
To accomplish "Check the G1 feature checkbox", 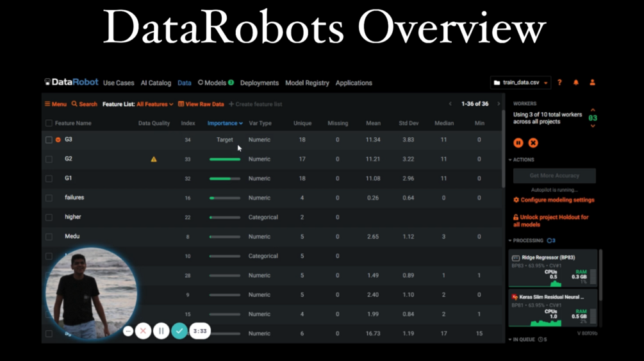I will pyautogui.click(x=49, y=178).
